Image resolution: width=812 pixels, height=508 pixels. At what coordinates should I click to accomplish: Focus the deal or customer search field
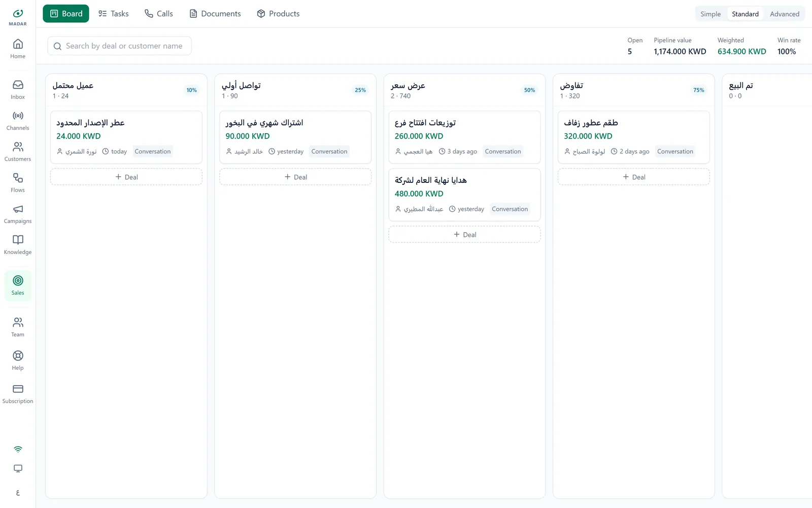tap(119, 46)
